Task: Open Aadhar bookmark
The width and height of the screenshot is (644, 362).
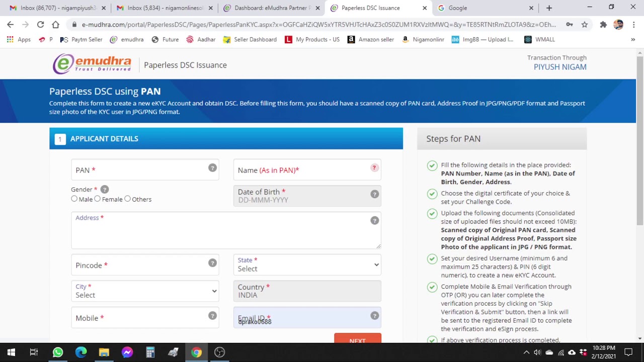Action: pyautogui.click(x=201, y=39)
